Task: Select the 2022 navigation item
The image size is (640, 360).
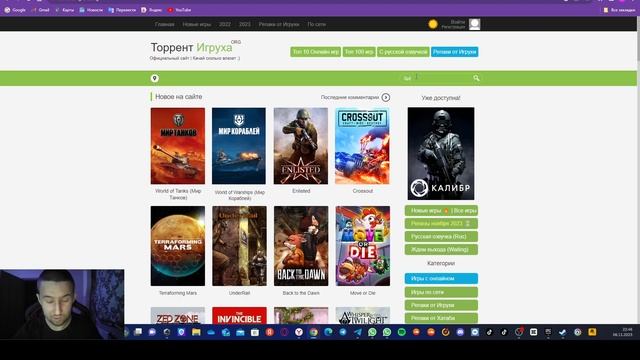Action: 225,24
